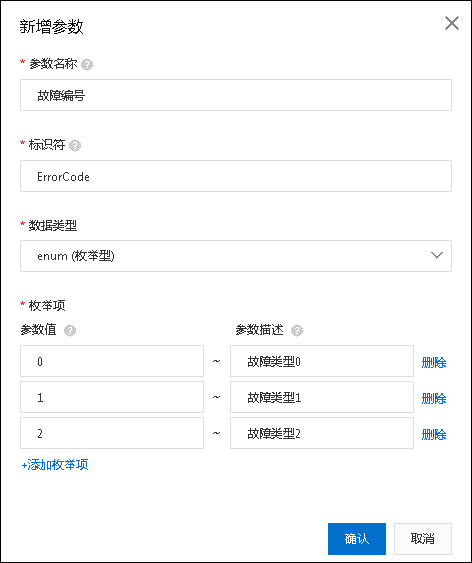The image size is (472, 563).
Task: Click help icon next to 参数描述
Action: 296,330
